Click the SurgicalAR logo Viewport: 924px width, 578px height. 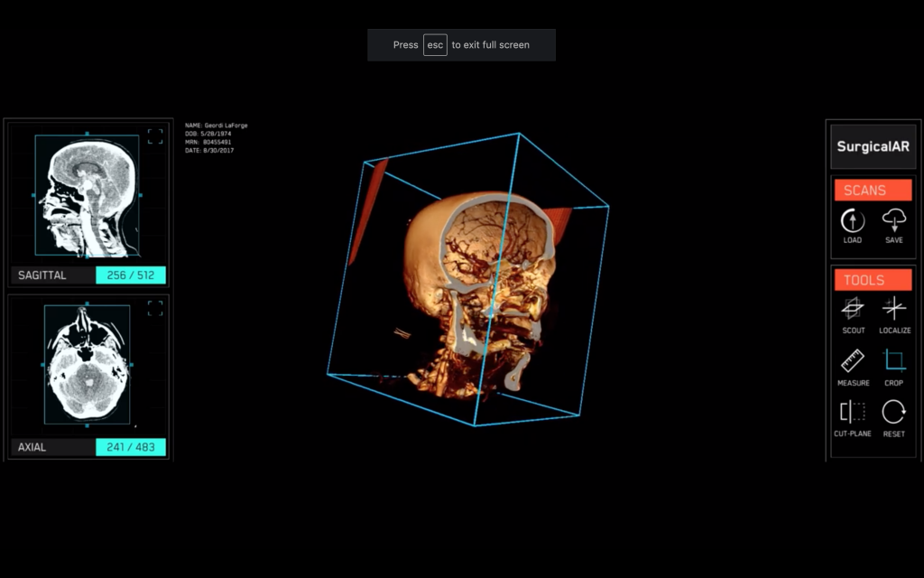(872, 145)
